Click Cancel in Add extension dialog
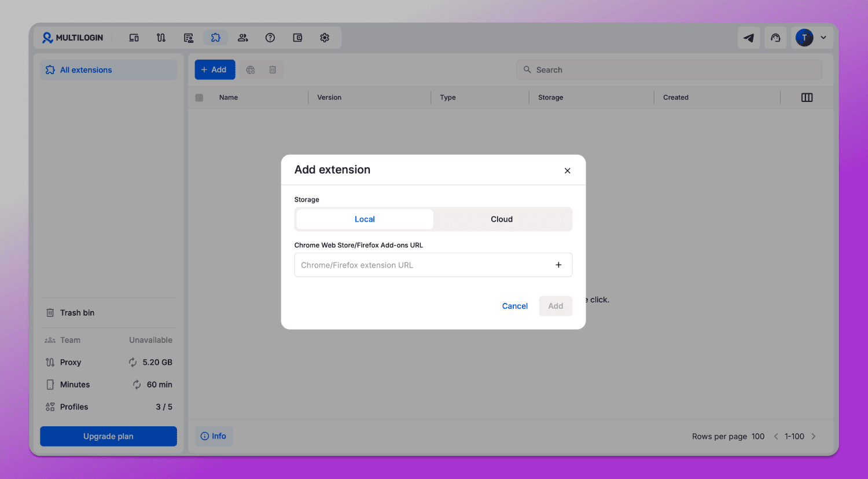 (x=514, y=306)
